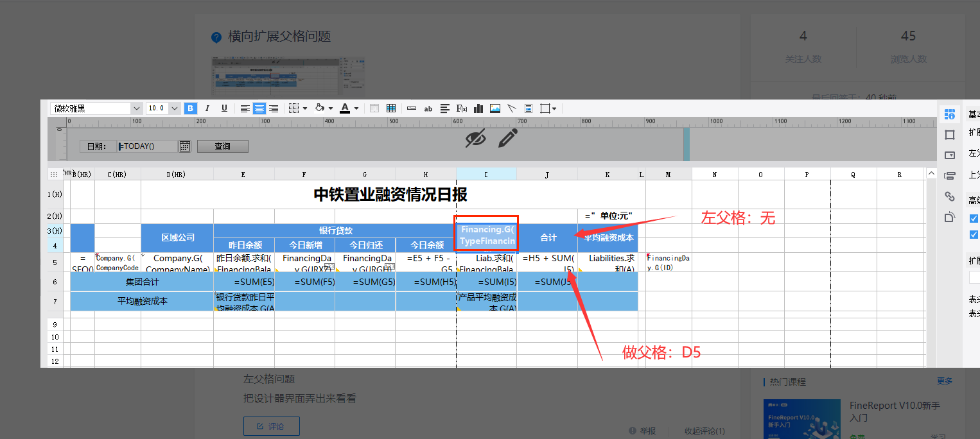
Task: Open the question title 横向扩展父格问题
Action: point(279,37)
